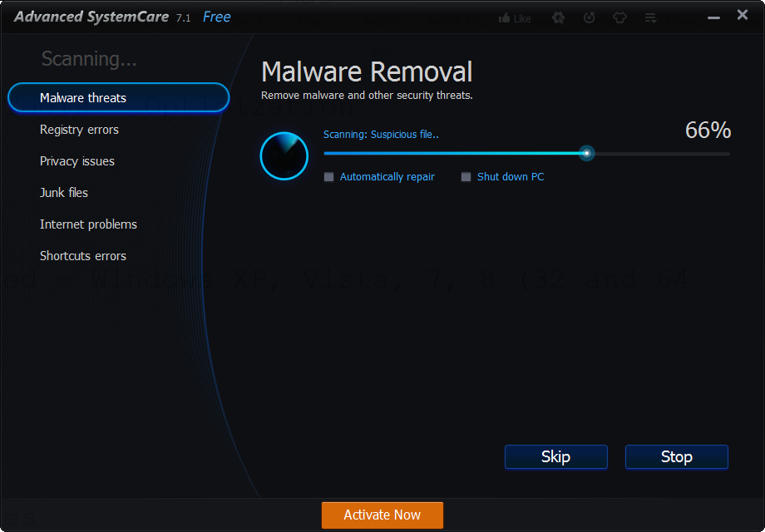Click the Like thumbs-up button

click(x=515, y=18)
